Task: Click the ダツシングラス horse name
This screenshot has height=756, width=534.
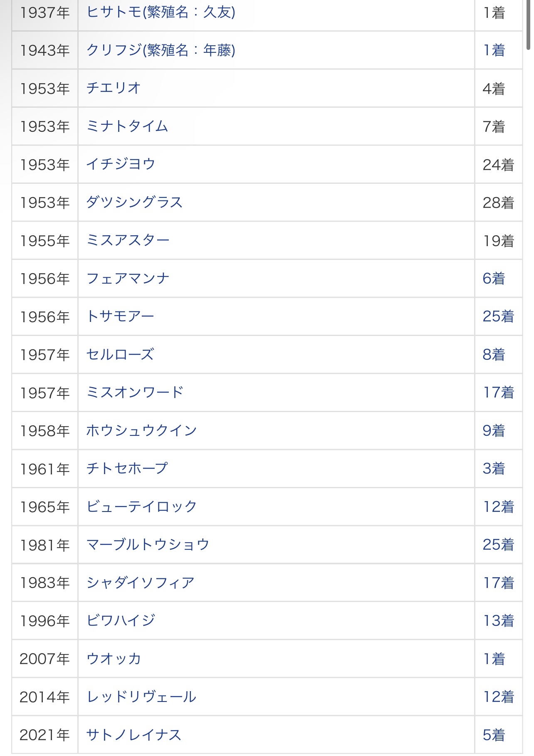Action: (x=134, y=203)
